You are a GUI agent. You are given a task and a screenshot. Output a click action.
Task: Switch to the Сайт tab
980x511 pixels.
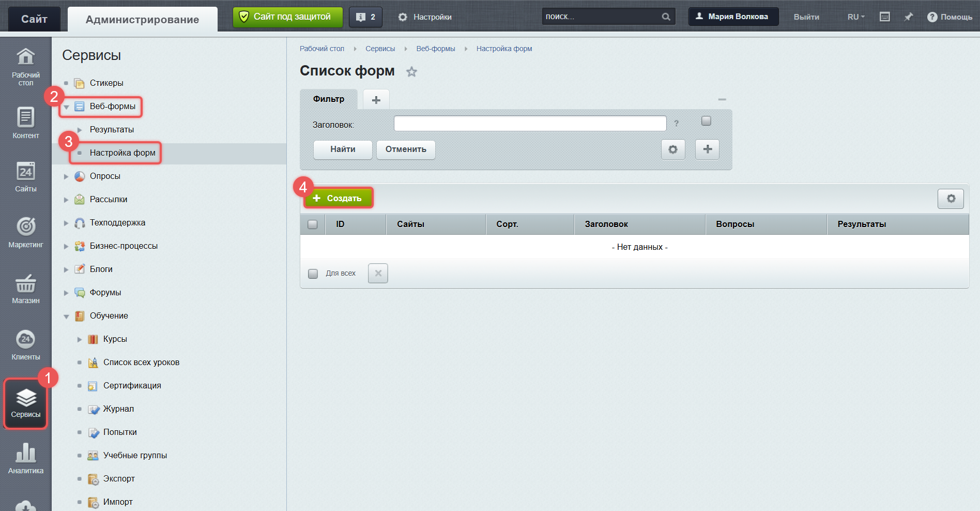(34, 19)
